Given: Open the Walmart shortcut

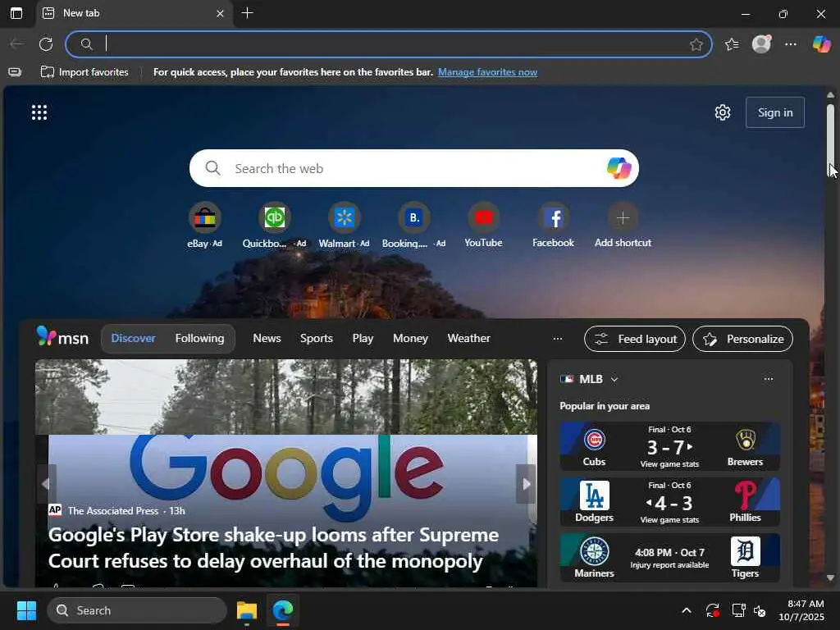Looking at the screenshot, I should click(x=344, y=225).
